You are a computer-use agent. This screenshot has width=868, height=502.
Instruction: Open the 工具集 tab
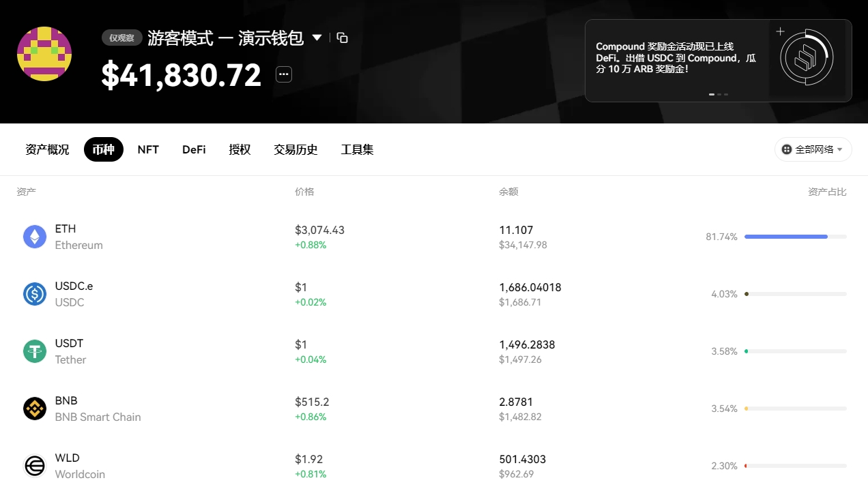[x=357, y=149]
